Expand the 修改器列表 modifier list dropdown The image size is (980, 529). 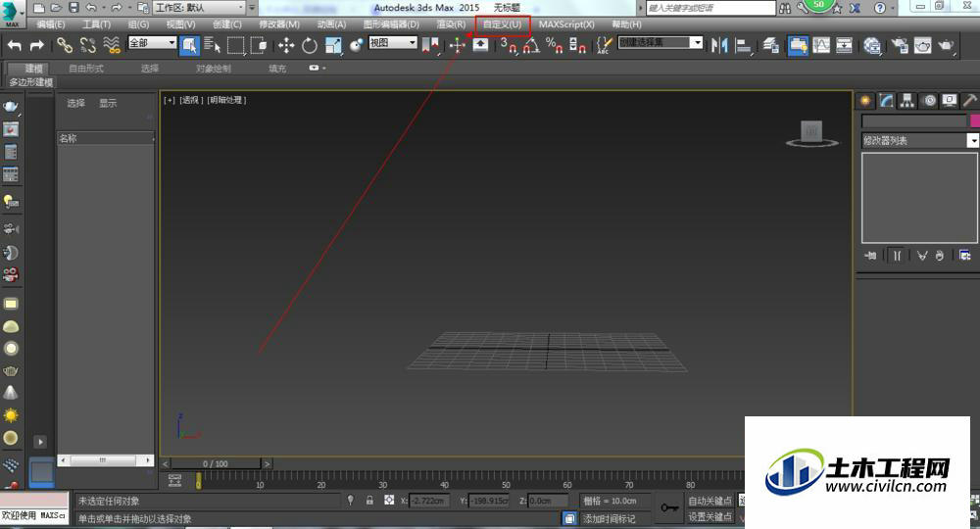(919, 140)
